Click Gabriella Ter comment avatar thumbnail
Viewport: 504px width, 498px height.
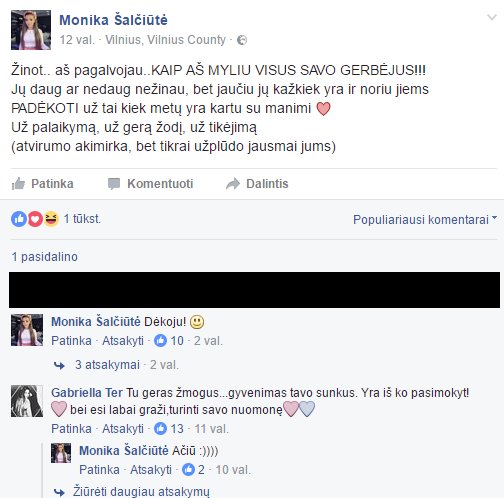[x=27, y=401]
